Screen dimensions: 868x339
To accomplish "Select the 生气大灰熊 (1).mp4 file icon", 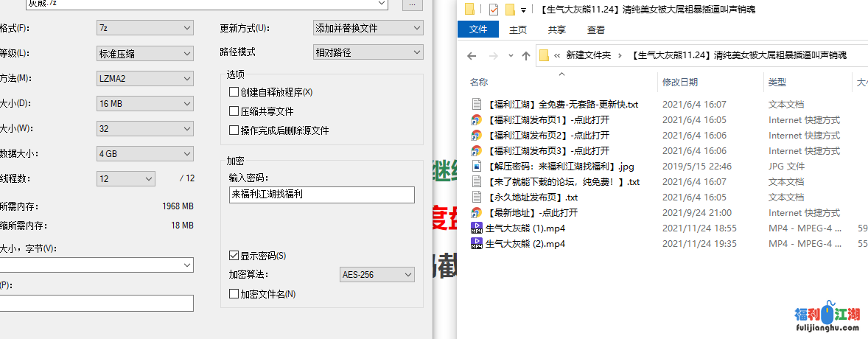I will [x=476, y=228].
